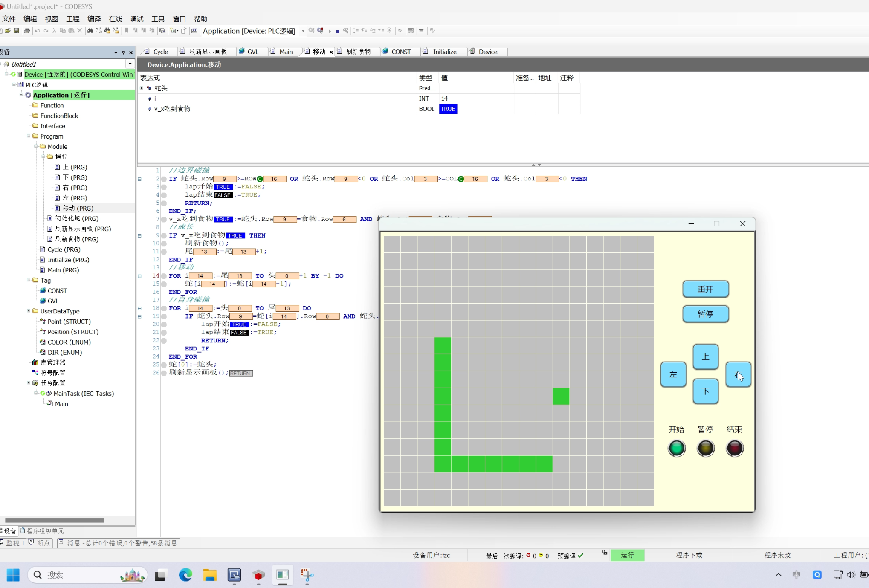Open File Explorer from the taskbar
Screen dimensions: 869x588
[209, 575]
